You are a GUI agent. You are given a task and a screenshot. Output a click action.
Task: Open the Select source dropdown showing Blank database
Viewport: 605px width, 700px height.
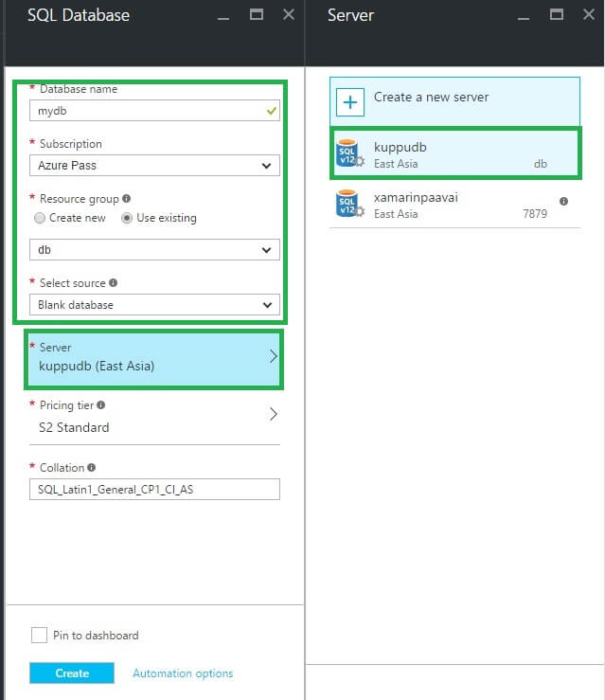[154, 305]
